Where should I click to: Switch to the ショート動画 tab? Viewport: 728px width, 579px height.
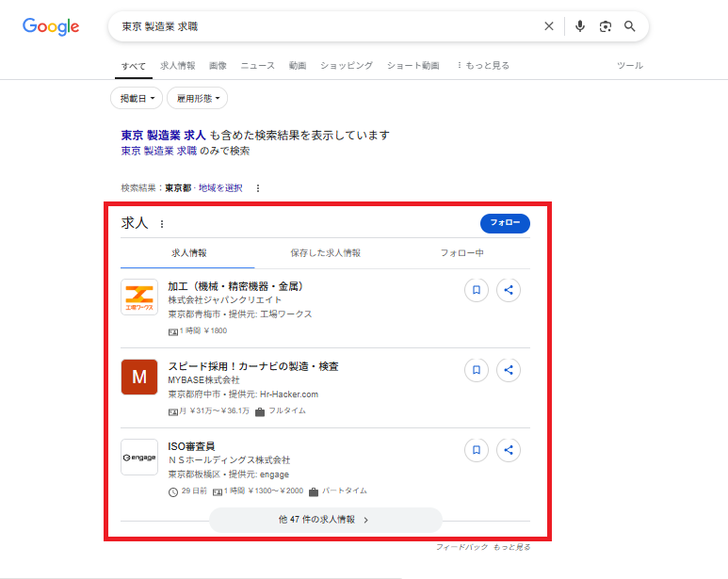(x=413, y=65)
